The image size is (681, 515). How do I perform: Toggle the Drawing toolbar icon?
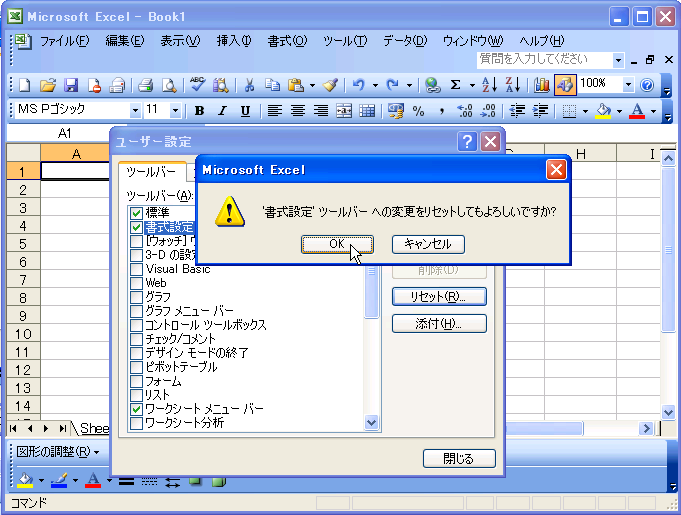565,85
